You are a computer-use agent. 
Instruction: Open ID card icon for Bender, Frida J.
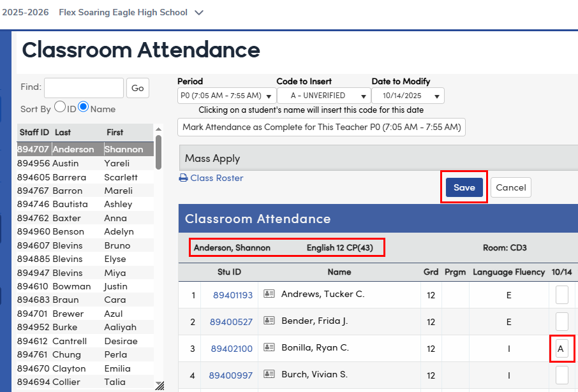tap(269, 321)
